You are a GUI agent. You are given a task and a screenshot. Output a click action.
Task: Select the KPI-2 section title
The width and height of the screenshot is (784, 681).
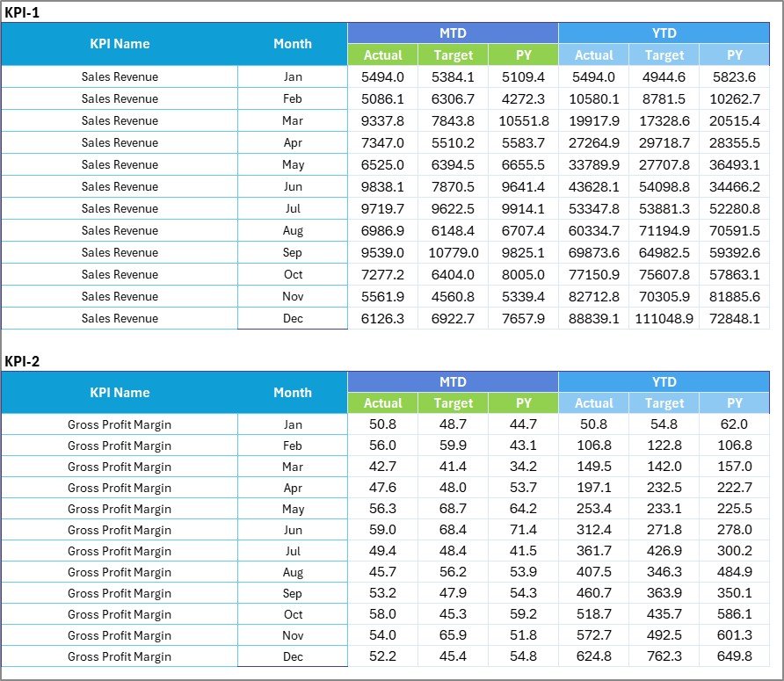(23, 360)
